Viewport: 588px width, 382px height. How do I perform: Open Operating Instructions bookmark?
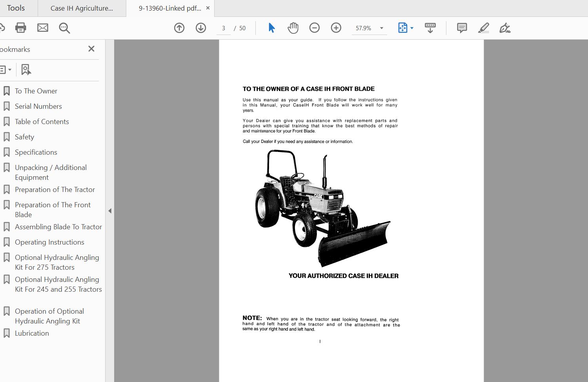click(x=49, y=242)
